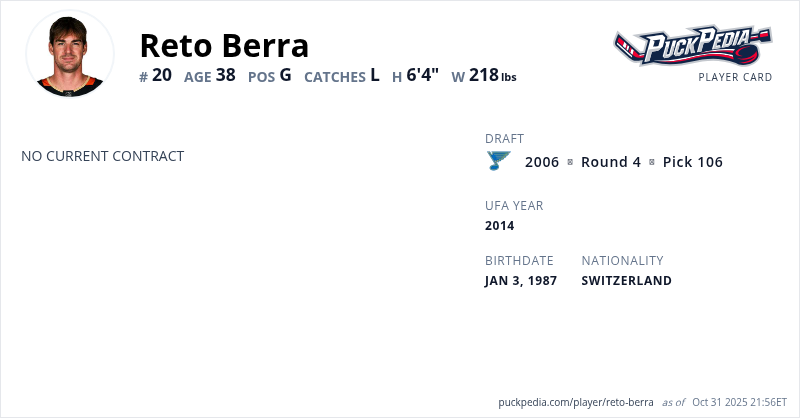Click the PuckPedia logo

click(692, 46)
